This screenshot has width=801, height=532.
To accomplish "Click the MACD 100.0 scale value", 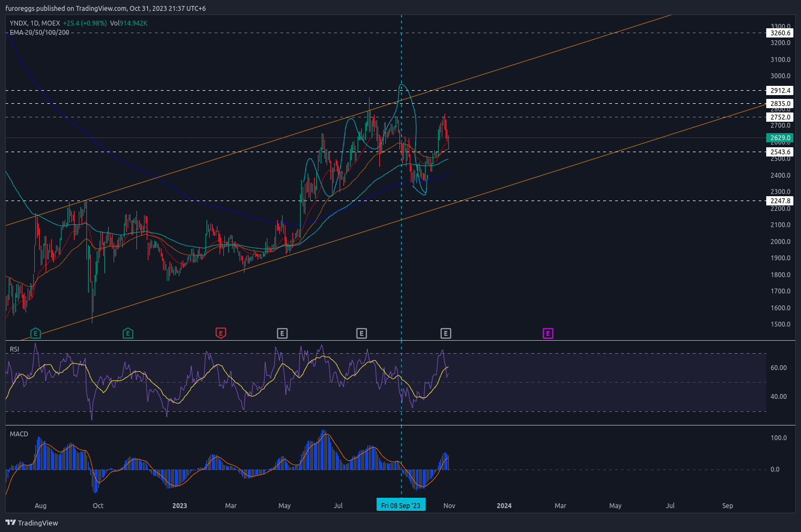I will pyautogui.click(x=779, y=438).
